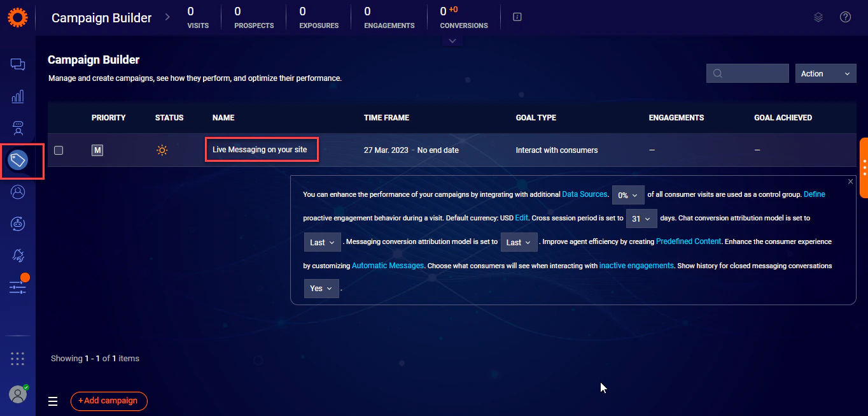Change the control group percentage dropdown
Screen dimensions: 868x416
pyautogui.click(x=627, y=194)
